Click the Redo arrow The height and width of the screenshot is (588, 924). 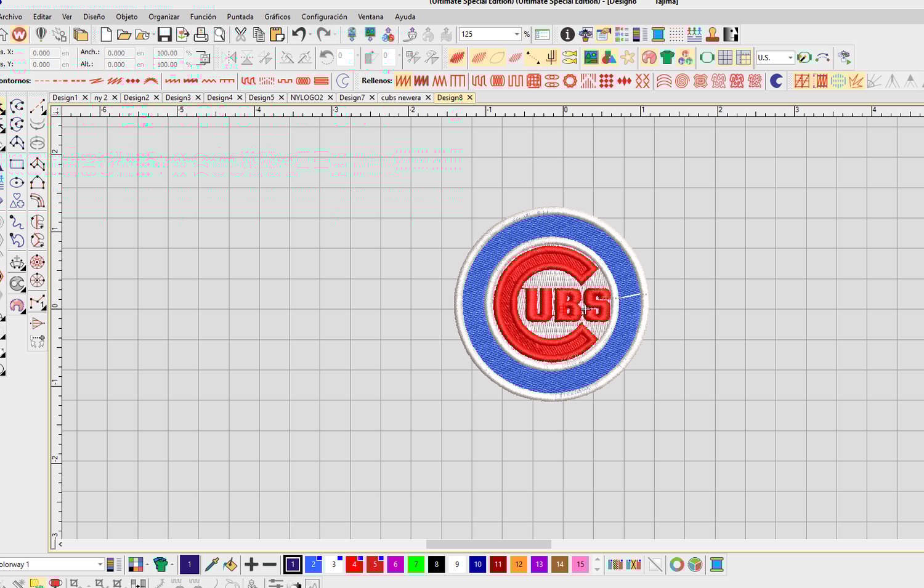[x=324, y=34]
